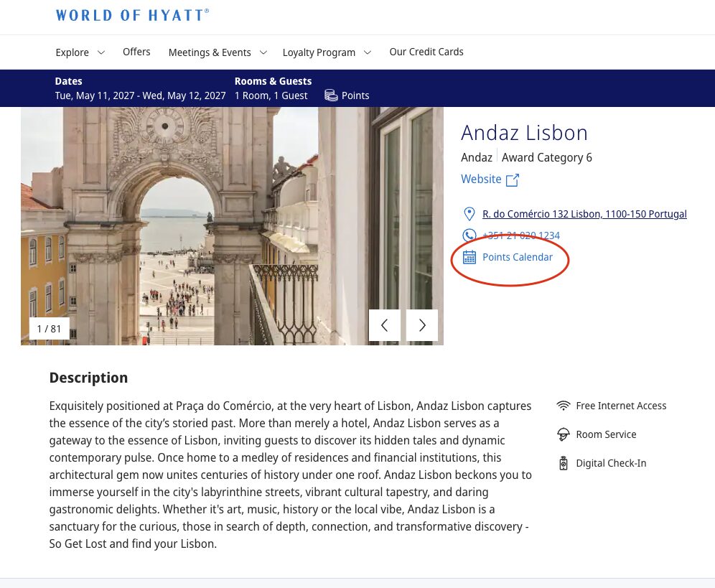Viewport: 715px width, 588px height.
Task: Show the previous hotel photo
Action: [x=384, y=325]
